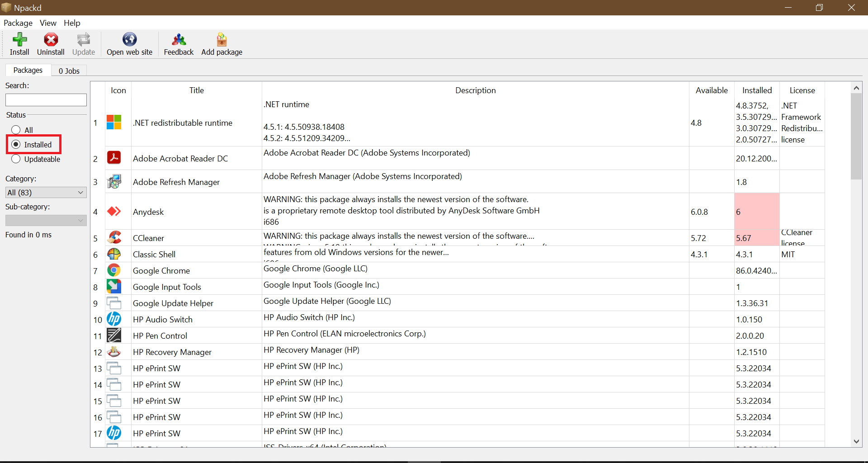Click the HP logo icon in row 17
The height and width of the screenshot is (463, 868).
click(114, 433)
